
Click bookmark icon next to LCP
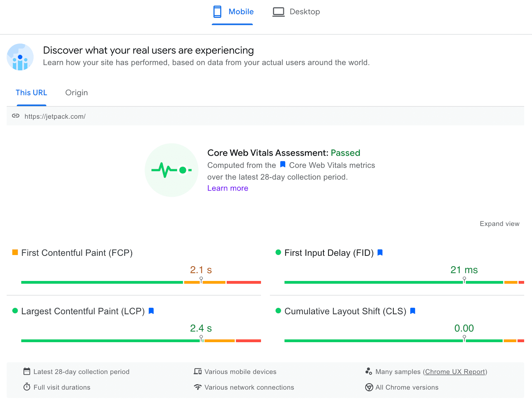coord(151,311)
